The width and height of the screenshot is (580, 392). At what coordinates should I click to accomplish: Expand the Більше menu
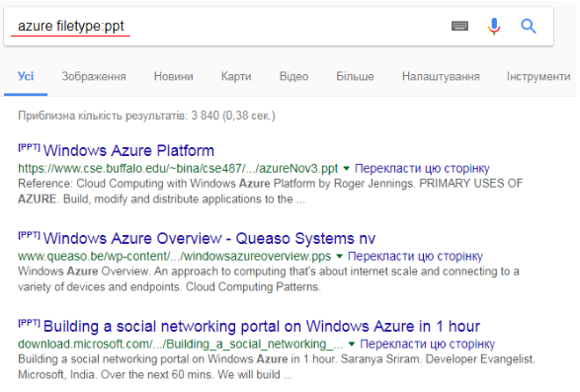pyautogui.click(x=355, y=77)
